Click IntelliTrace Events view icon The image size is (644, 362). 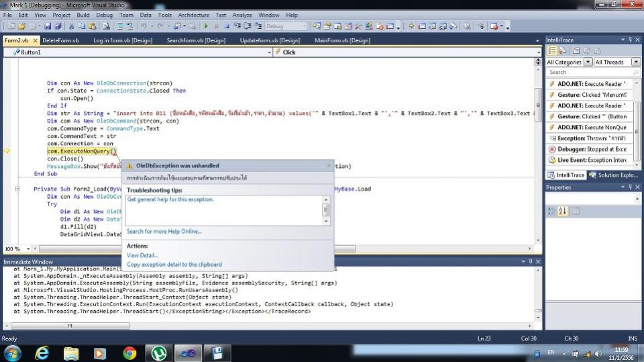coord(552,50)
